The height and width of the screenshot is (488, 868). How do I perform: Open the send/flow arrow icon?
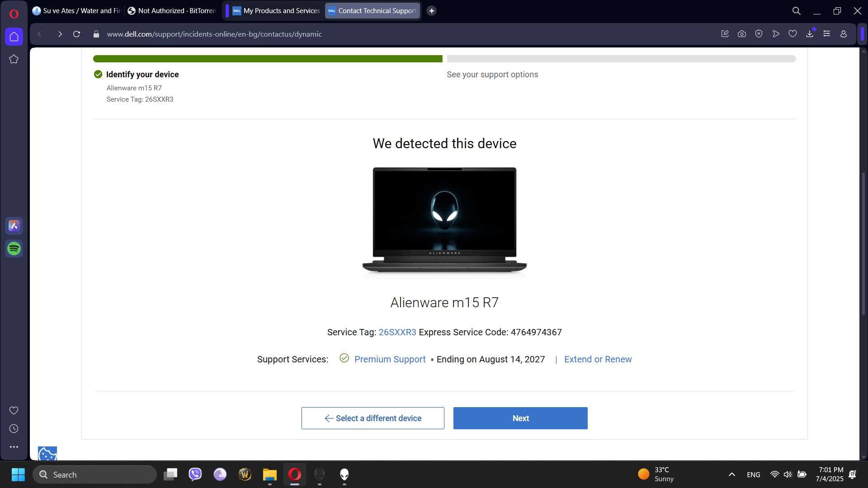tap(776, 34)
